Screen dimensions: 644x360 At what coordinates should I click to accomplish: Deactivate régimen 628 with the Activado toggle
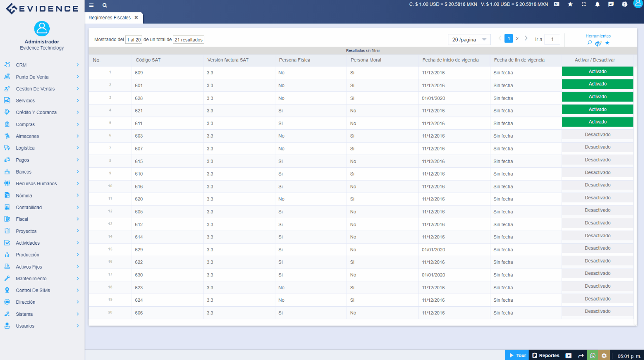click(x=597, y=97)
